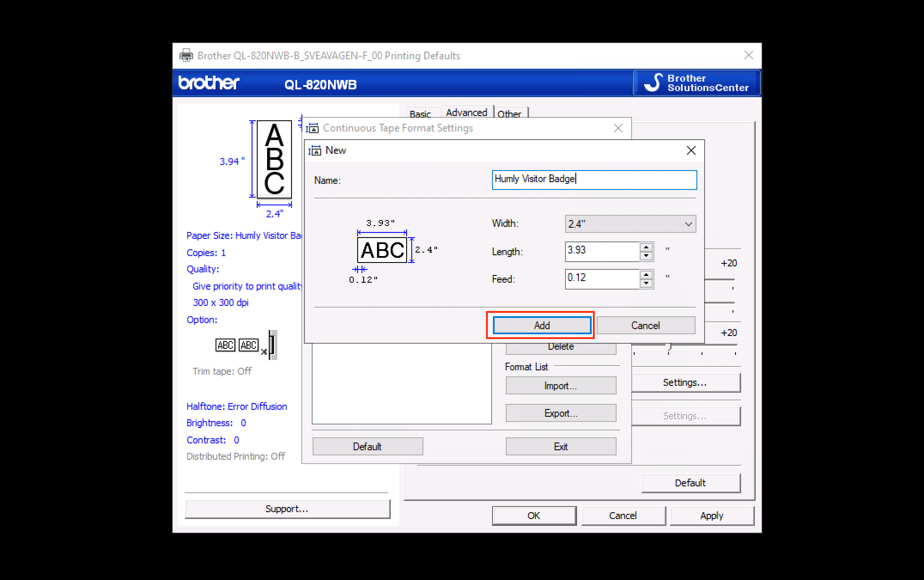The height and width of the screenshot is (580, 924).
Task: Click the Length input field showing 3.93
Action: (602, 251)
